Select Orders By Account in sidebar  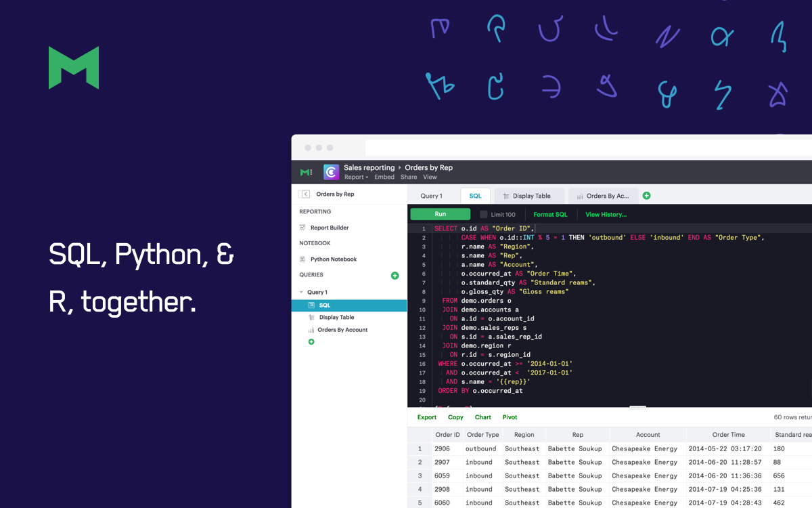[342, 330]
